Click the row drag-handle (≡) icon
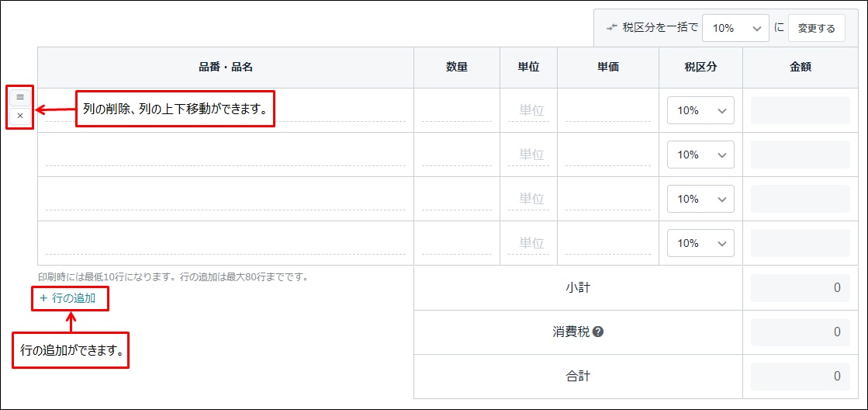This screenshot has width=868, height=410. point(20,97)
